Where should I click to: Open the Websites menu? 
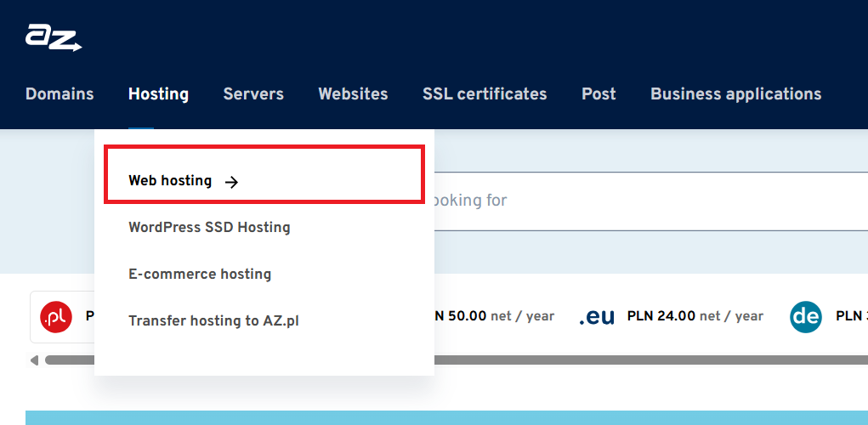[x=353, y=94]
